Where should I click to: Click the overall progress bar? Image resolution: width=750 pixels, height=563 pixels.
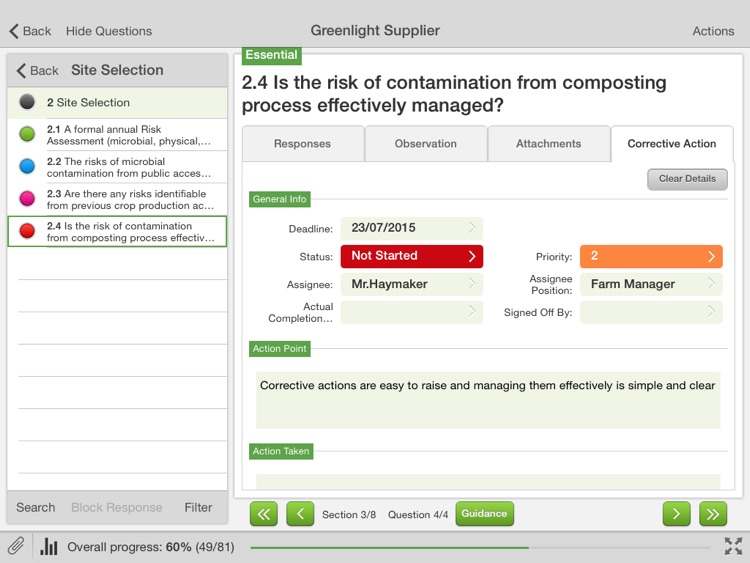pos(481,547)
